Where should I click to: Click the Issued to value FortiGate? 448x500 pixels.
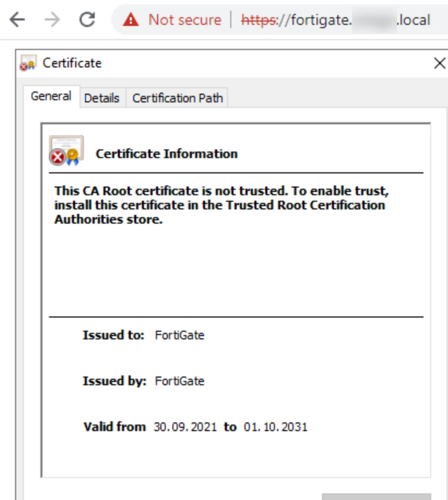coord(180,335)
